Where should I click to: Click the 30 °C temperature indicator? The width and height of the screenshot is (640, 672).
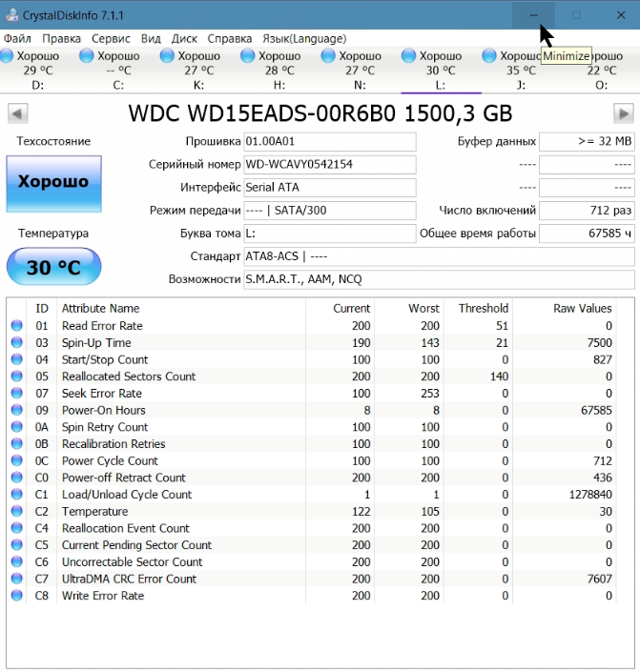[53, 267]
